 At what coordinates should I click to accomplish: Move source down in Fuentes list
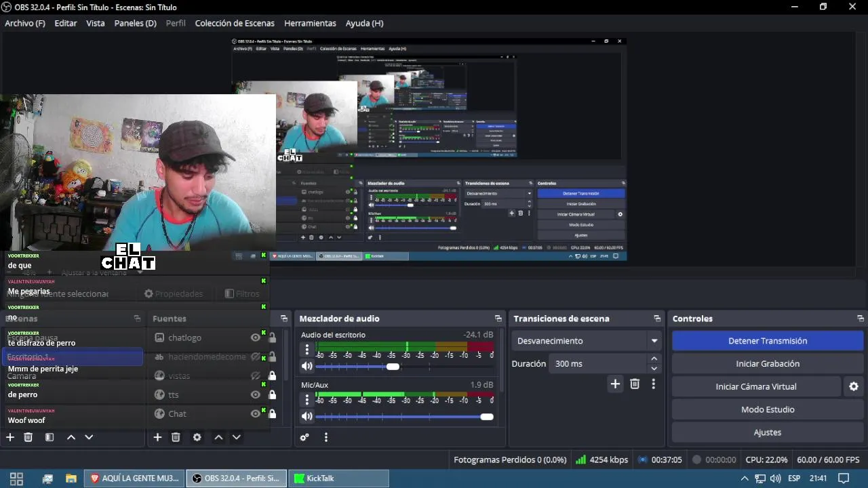point(236,437)
